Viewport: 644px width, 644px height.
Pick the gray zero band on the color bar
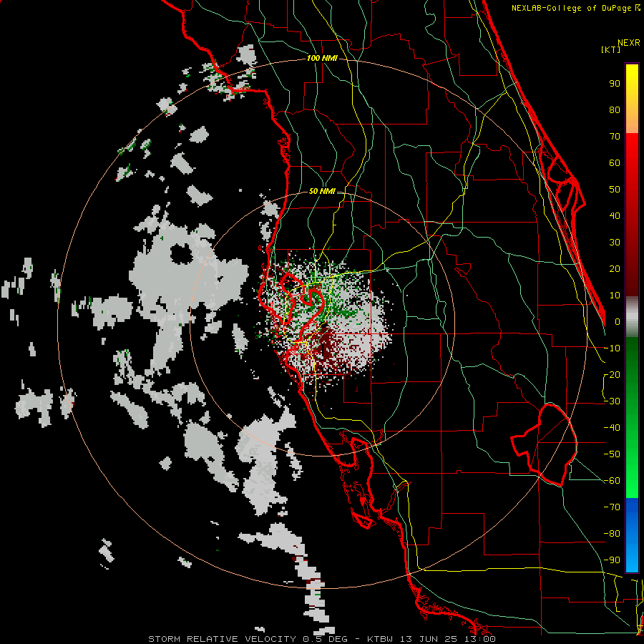click(x=632, y=317)
